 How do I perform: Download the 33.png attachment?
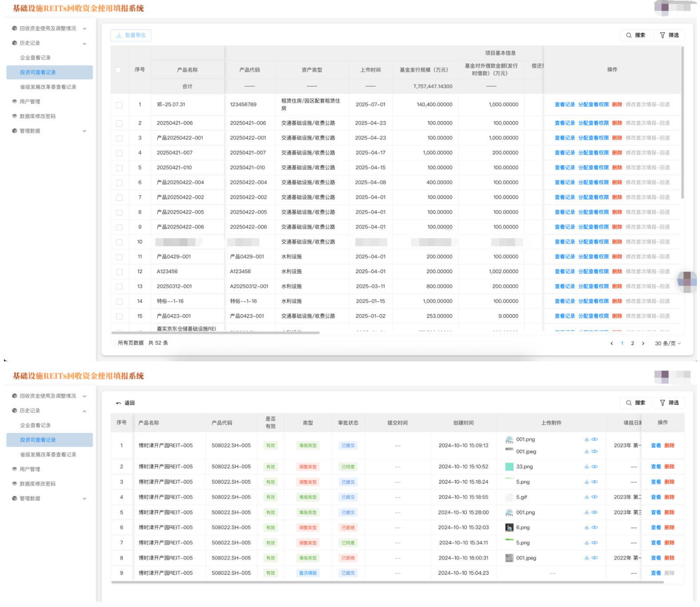point(586,467)
